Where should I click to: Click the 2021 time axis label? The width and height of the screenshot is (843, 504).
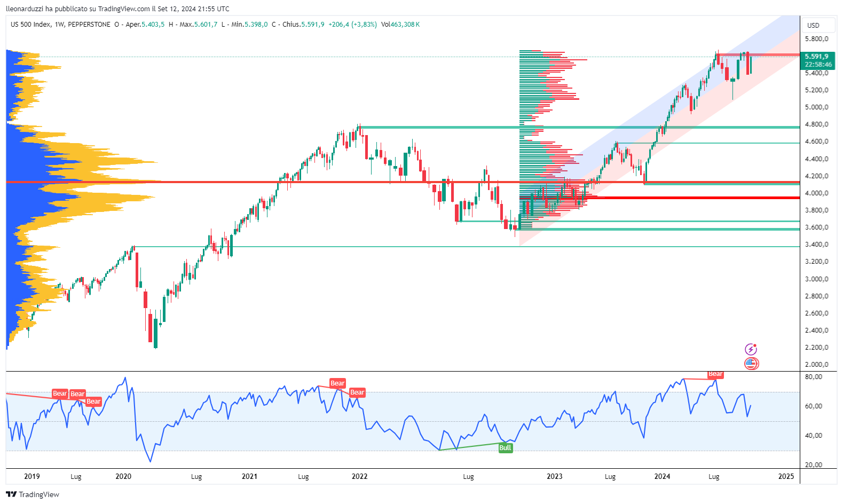point(249,476)
